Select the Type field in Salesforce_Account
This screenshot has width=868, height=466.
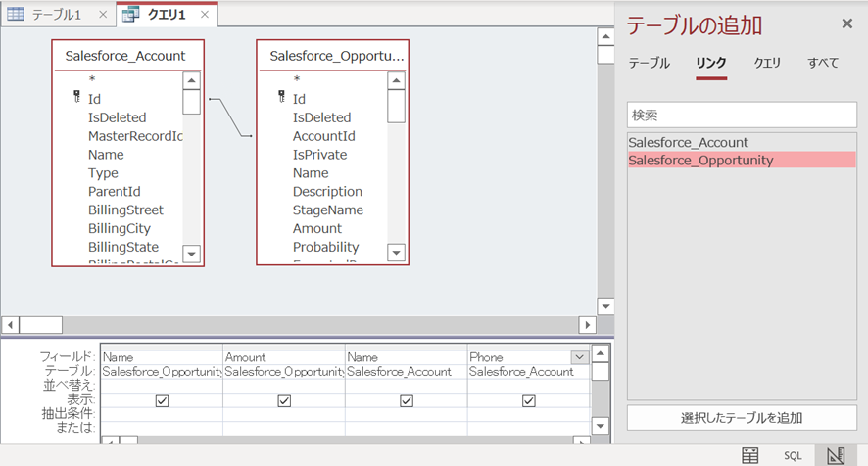103,173
